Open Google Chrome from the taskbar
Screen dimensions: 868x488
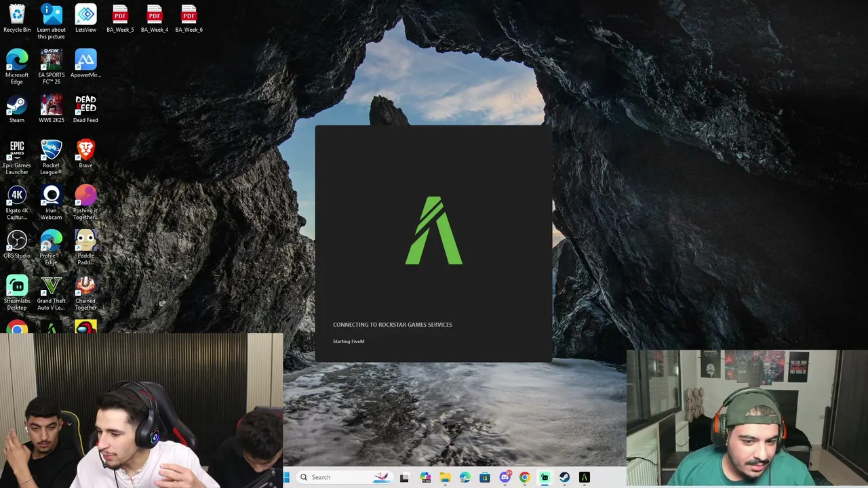pyautogui.click(x=524, y=477)
